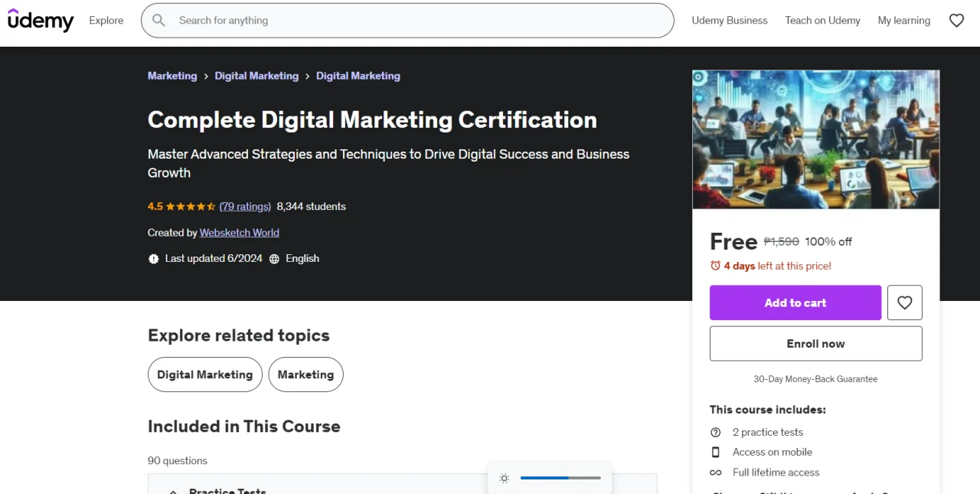Click '30-Day Money-Back Guarantee' text
980x494 pixels.
(x=816, y=379)
